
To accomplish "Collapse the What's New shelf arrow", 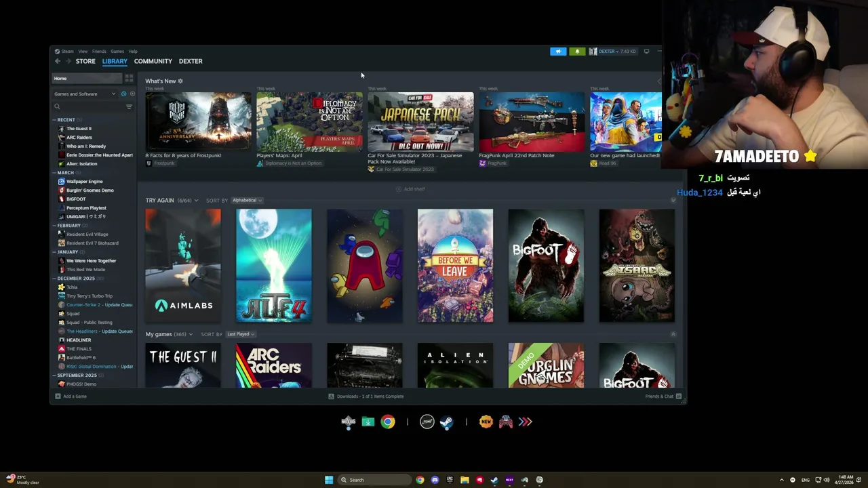I will (x=658, y=81).
